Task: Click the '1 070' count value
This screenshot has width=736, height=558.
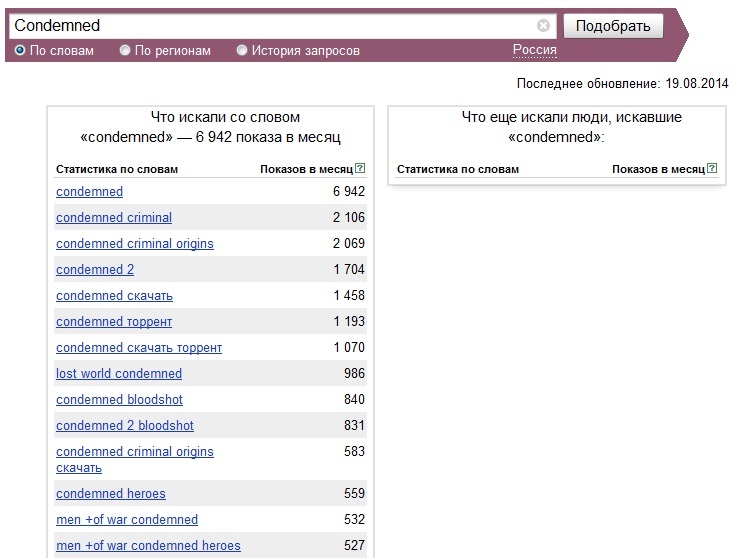Action: click(349, 347)
